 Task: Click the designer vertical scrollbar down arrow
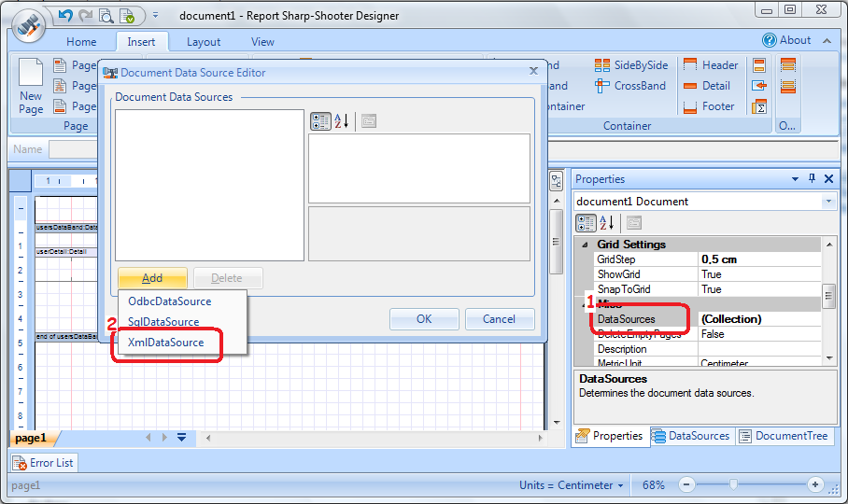tap(557, 423)
